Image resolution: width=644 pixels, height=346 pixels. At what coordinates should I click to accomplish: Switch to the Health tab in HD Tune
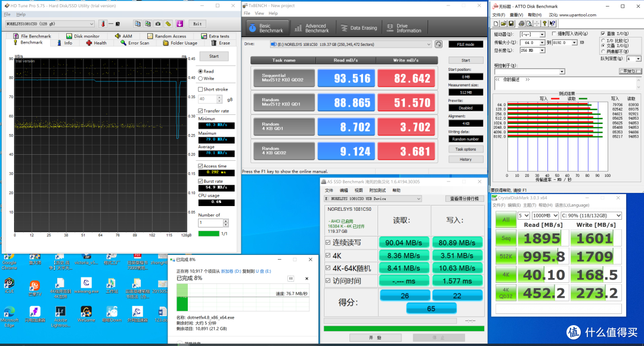coord(97,43)
